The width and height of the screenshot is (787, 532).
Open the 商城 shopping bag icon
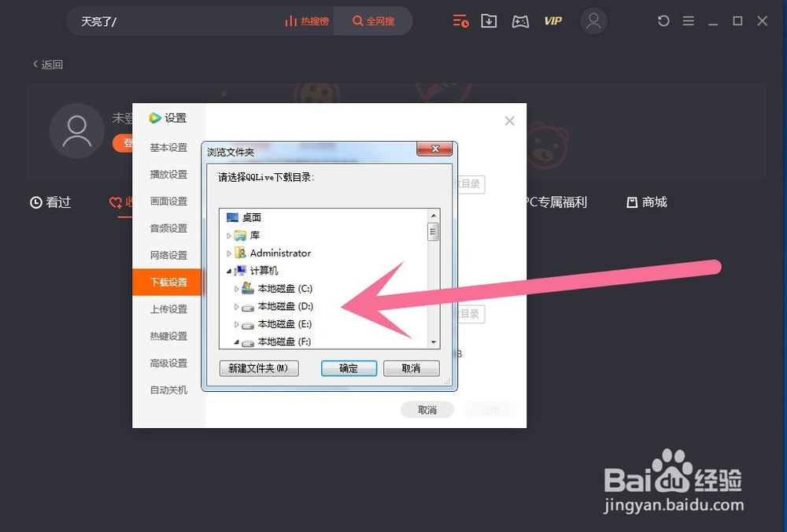coord(633,202)
